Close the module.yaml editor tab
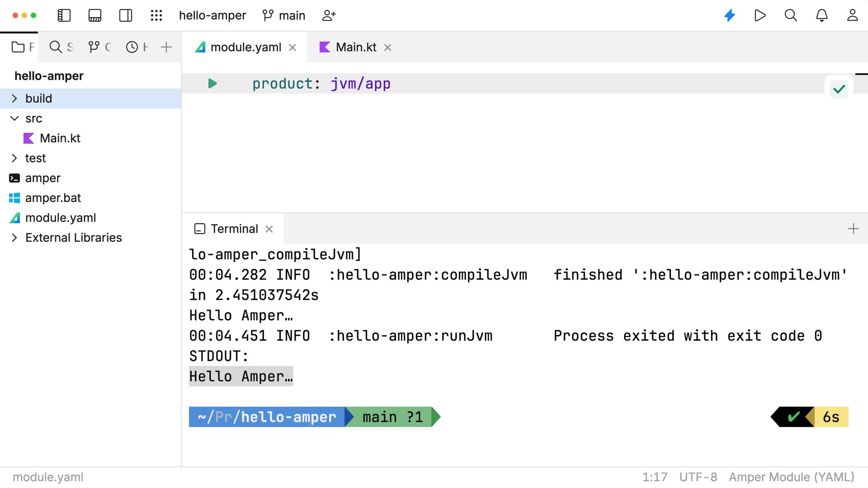868x488 pixels. click(x=292, y=47)
